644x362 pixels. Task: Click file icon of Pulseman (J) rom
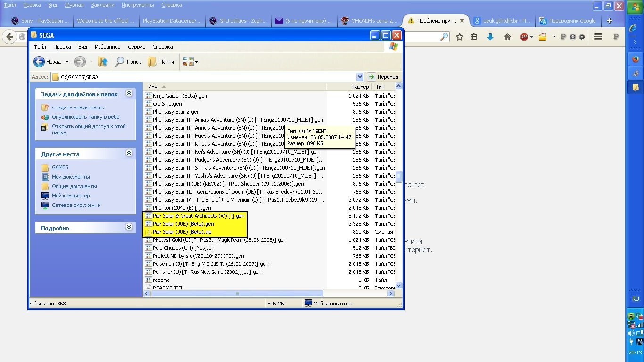point(149,264)
